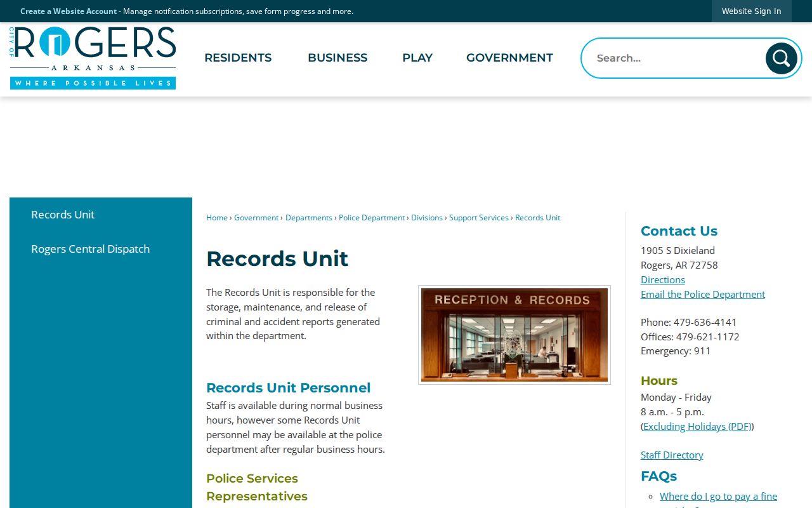Open the City of Rogers logo homepage
812x508 pixels.
93,58
